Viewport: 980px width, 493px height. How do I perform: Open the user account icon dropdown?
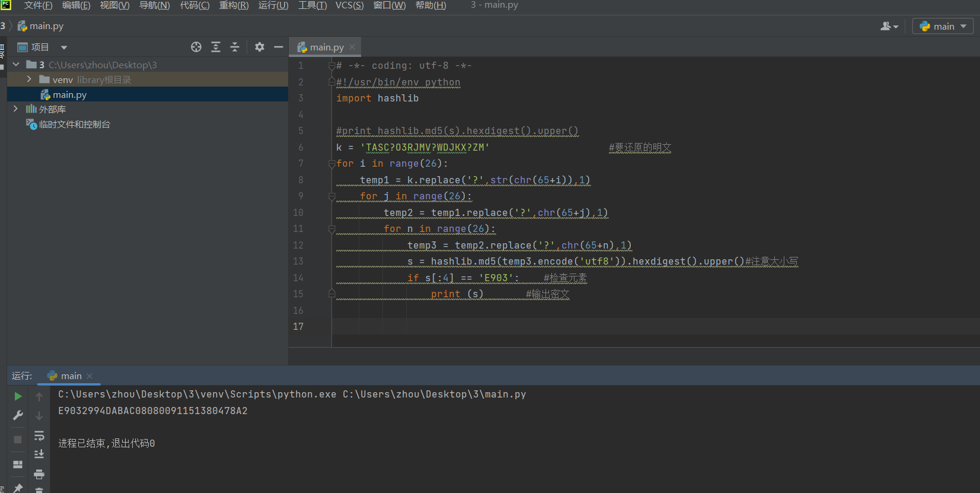coord(889,26)
